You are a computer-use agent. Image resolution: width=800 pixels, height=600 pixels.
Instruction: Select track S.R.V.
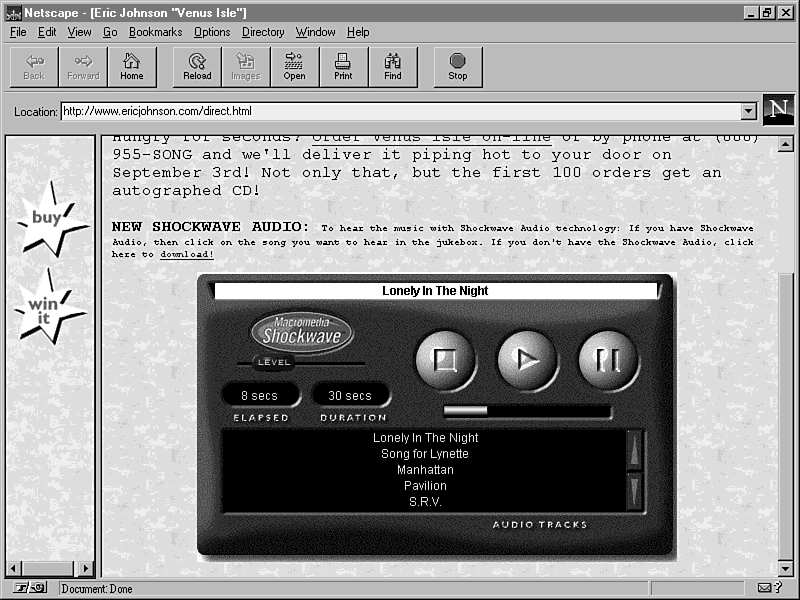tap(425, 502)
